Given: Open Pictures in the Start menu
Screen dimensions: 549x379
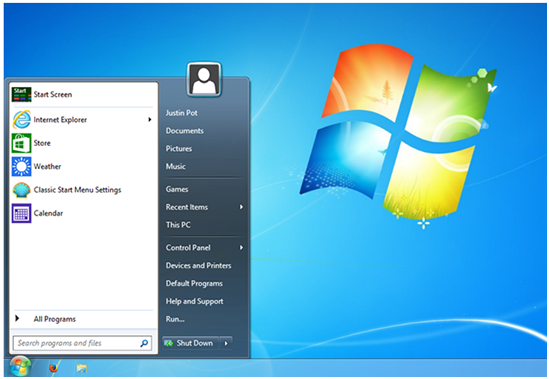Looking at the screenshot, I should pyautogui.click(x=179, y=149).
